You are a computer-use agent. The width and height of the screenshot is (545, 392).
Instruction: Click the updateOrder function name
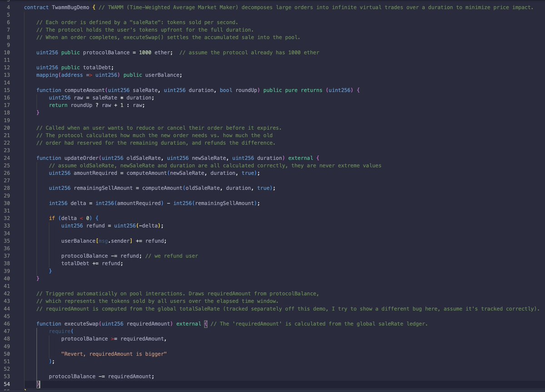click(81, 158)
